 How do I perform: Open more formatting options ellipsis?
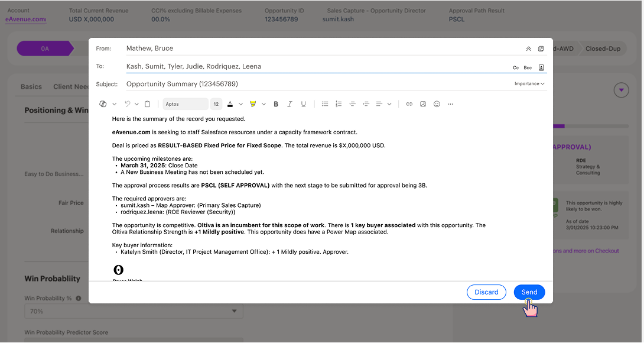pos(451,104)
